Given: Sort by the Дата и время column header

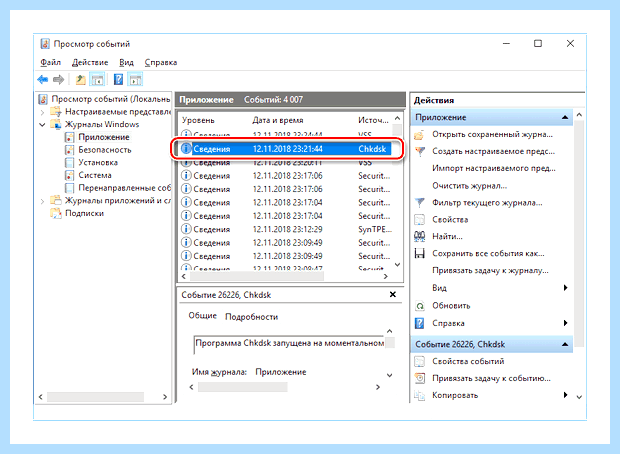Looking at the screenshot, I should [x=278, y=120].
